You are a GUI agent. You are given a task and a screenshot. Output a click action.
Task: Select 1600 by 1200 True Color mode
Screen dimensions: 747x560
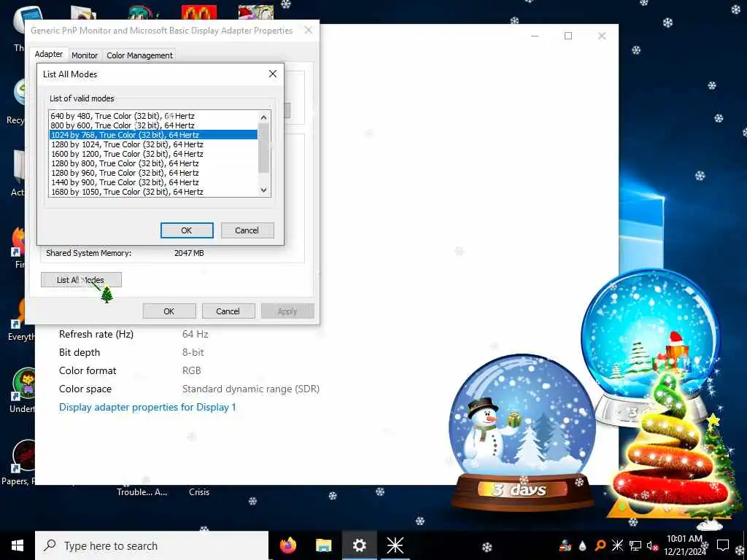coord(153,154)
